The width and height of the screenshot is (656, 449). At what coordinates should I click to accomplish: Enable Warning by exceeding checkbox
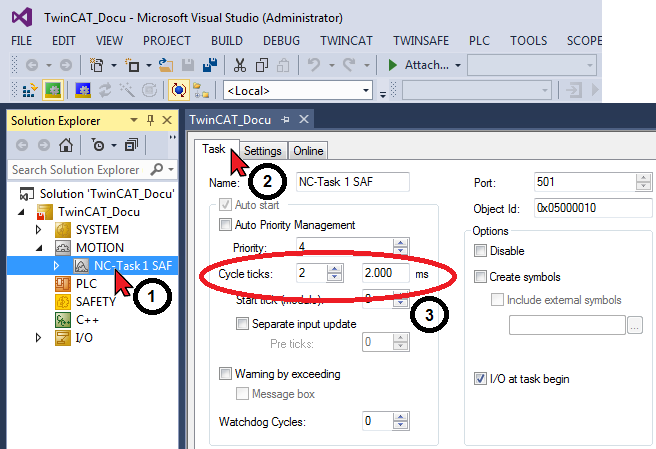click(x=225, y=374)
